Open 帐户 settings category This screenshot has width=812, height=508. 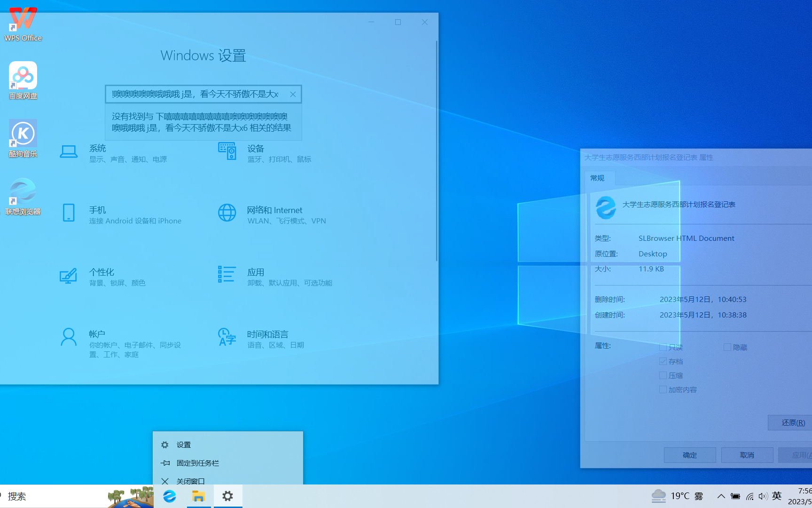click(x=120, y=343)
